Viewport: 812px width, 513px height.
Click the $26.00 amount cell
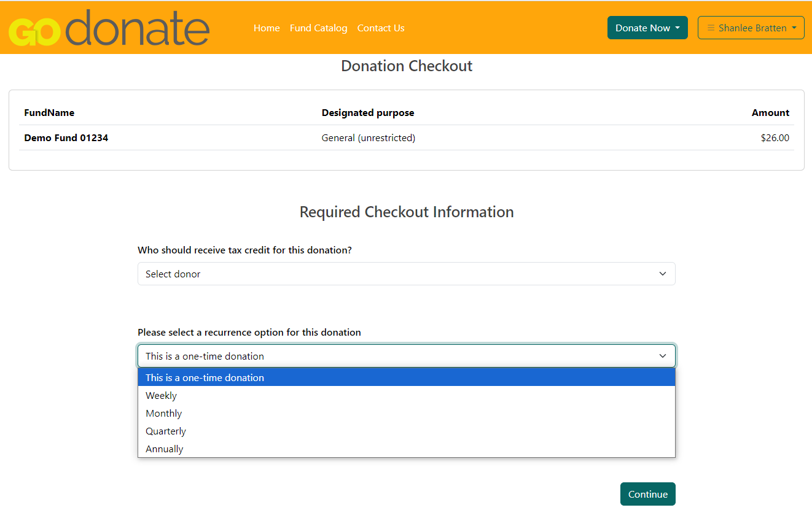click(775, 138)
